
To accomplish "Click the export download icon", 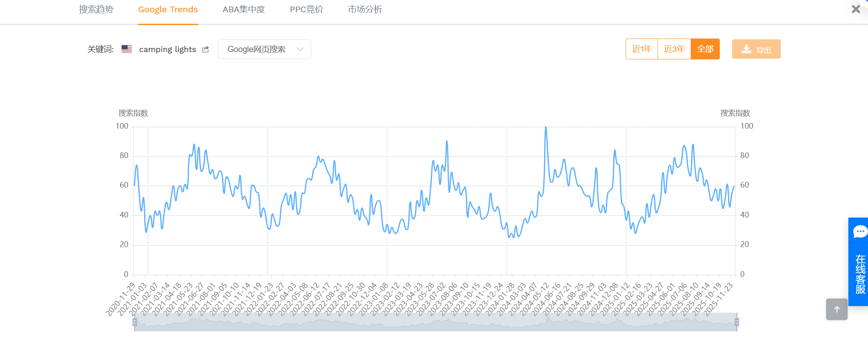I will (746, 49).
